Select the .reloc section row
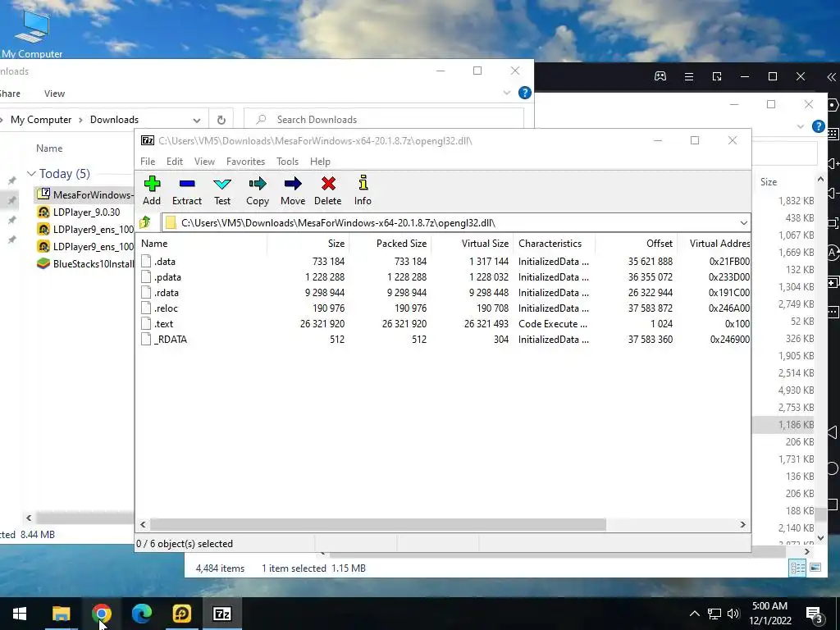The width and height of the screenshot is (840, 630). point(442,308)
